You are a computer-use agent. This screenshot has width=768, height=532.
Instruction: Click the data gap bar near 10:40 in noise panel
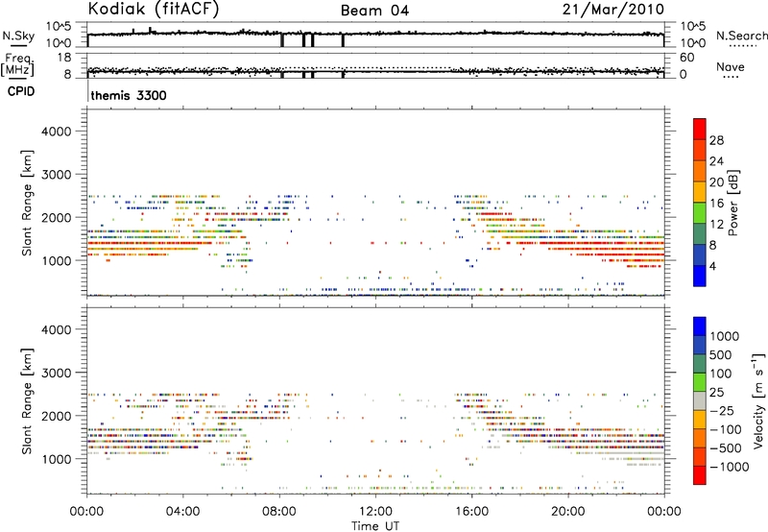click(343, 40)
